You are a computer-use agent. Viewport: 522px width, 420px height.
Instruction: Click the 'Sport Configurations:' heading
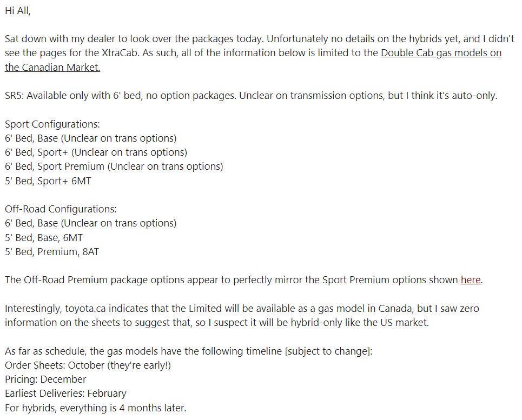point(52,124)
